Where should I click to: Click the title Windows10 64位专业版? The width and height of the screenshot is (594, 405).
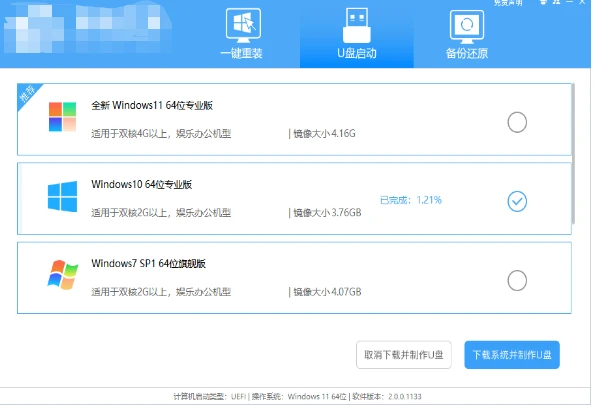142,185
